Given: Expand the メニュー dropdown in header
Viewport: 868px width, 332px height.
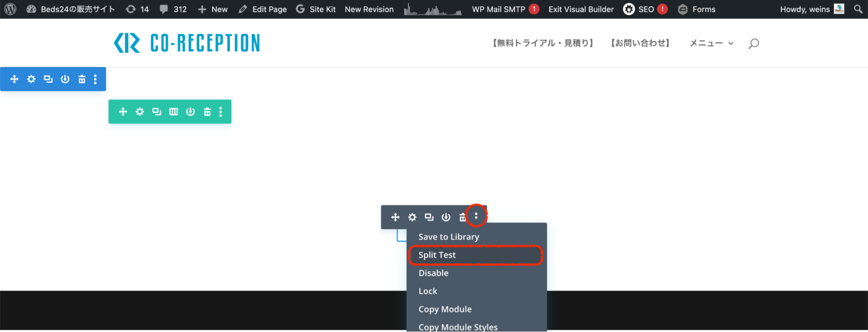Looking at the screenshot, I should [x=711, y=43].
